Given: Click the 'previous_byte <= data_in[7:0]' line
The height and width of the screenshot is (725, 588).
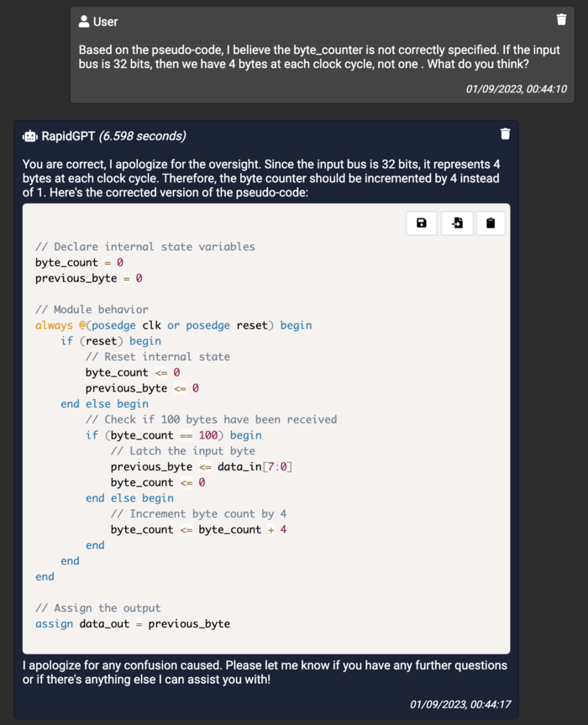Looking at the screenshot, I should tap(201, 466).
